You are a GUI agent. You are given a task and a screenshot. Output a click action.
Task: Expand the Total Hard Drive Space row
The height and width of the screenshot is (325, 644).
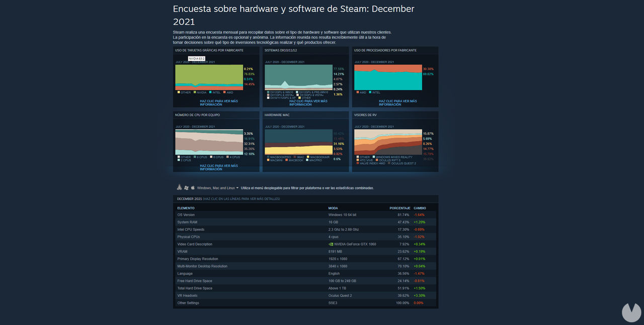[305, 288]
